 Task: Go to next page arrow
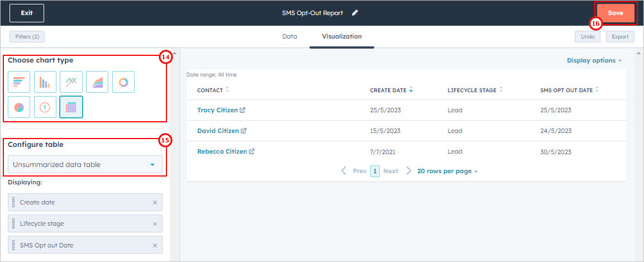pyautogui.click(x=408, y=171)
